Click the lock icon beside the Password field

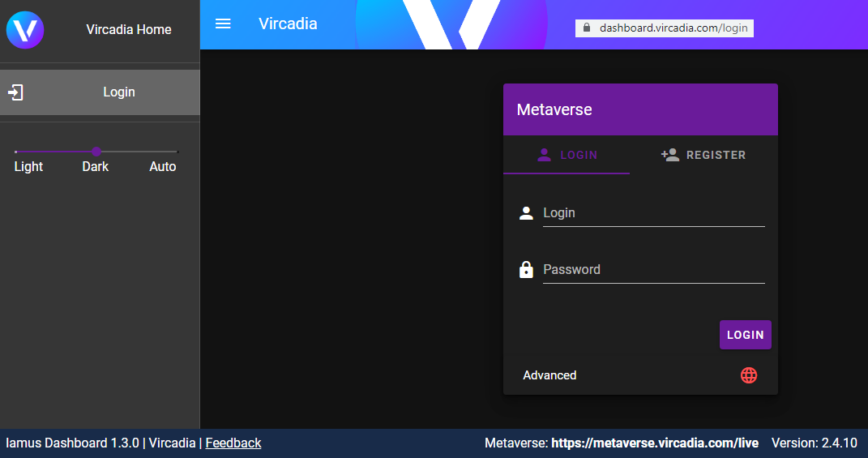coord(526,270)
